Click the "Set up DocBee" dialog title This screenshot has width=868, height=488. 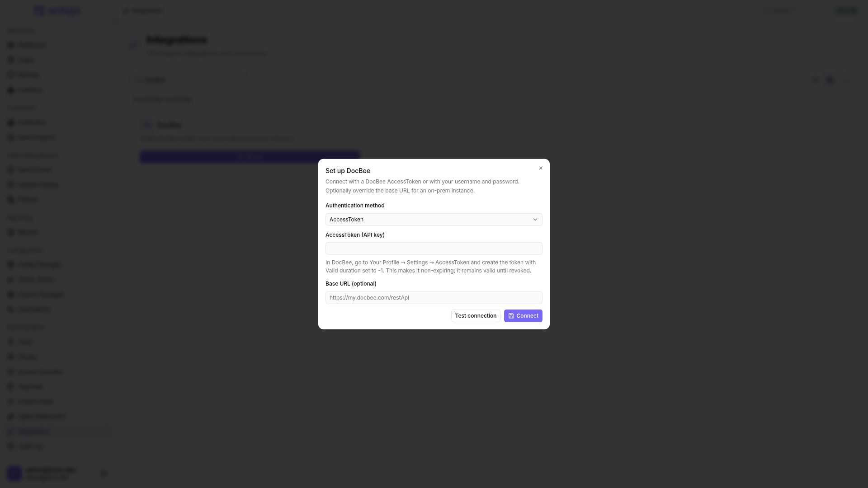(348, 171)
